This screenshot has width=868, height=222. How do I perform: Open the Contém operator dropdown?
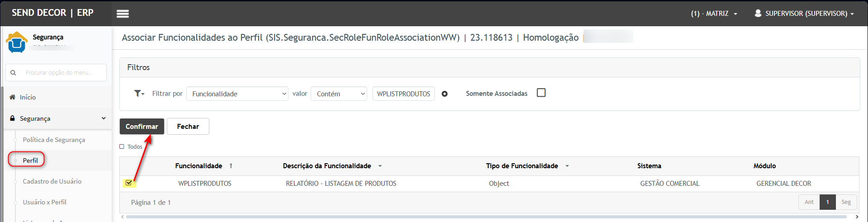coord(339,94)
